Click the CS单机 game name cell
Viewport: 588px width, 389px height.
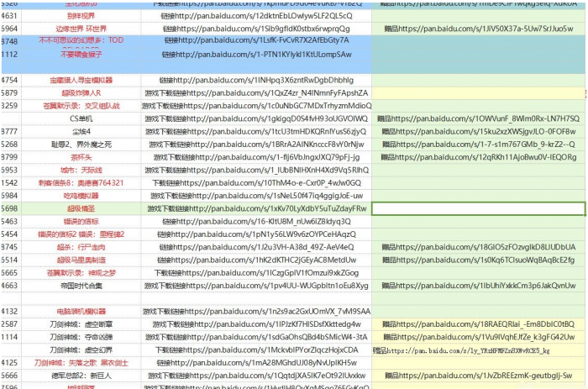point(81,118)
